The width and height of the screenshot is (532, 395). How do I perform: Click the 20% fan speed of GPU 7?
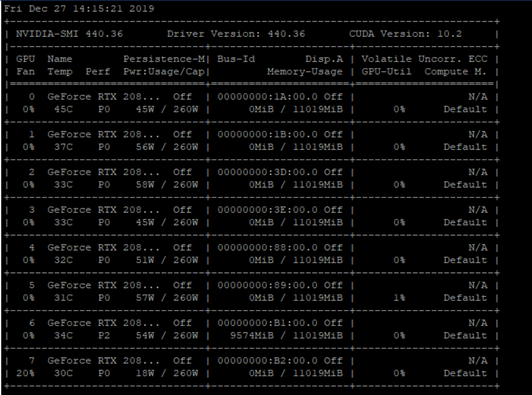25,373
